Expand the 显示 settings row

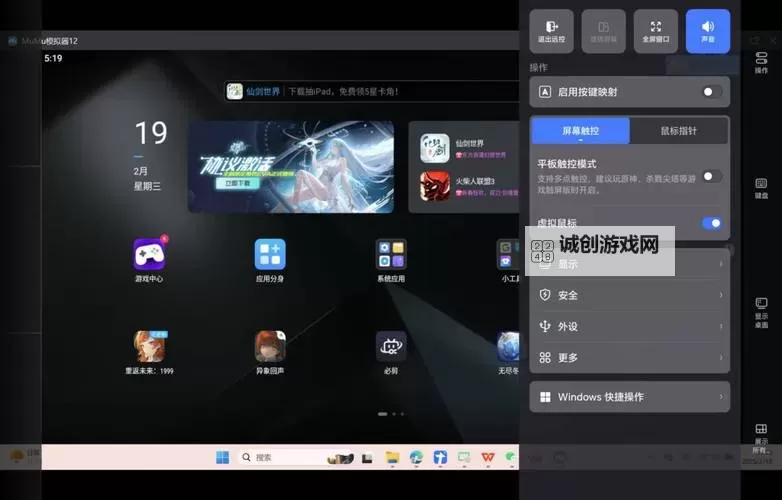pyautogui.click(x=629, y=264)
